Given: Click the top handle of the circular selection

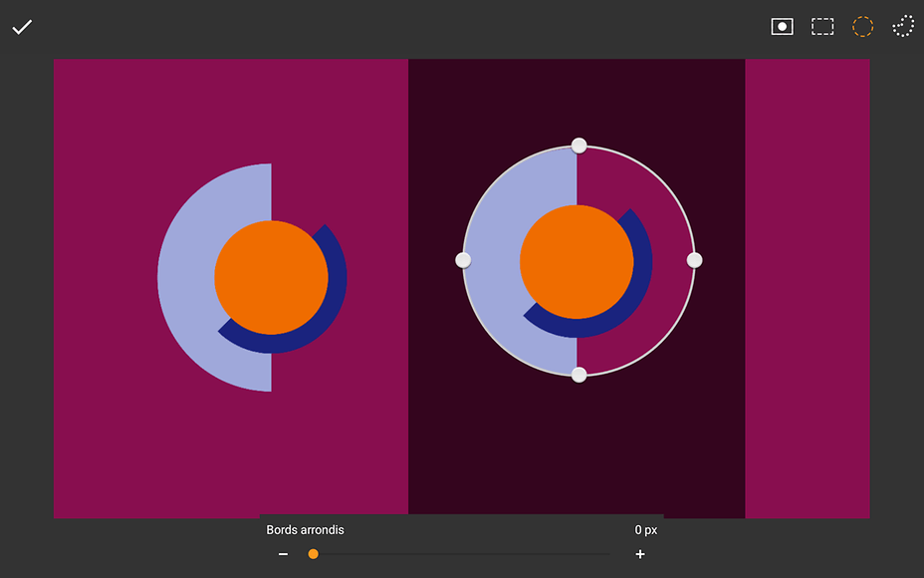Looking at the screenshot, I should pos(578,145).
